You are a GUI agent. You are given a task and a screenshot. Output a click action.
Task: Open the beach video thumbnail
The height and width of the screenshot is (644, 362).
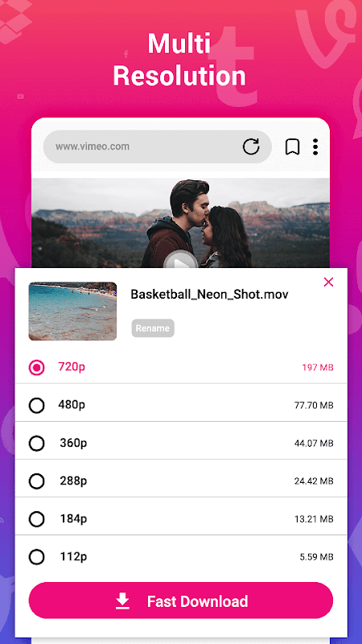pos(72,312)
